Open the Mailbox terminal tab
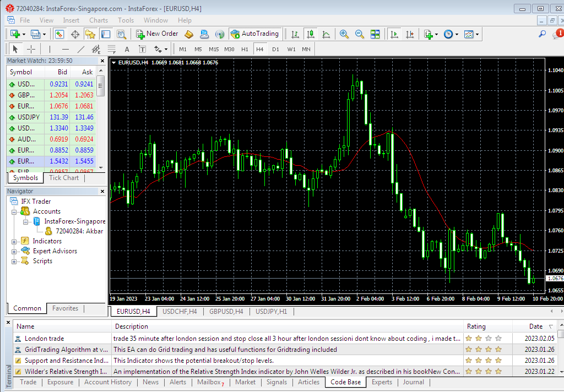 click(210, 382)
